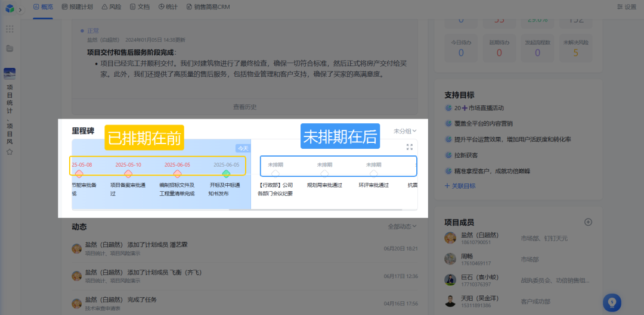Screen dimensions: 644x315
Task: Open the floating lightbulb assistant button
Action: pos(611,302)
